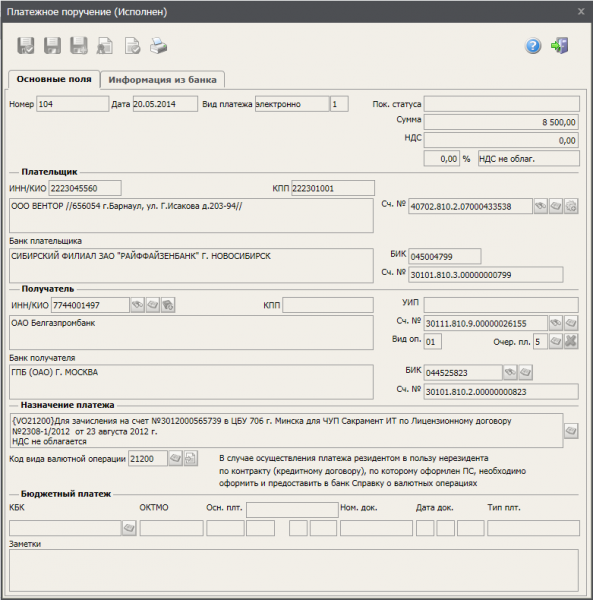Click the save-and-check floppy icon with checkmark
This screenshot has height=600, width=593.
[26, 46]
